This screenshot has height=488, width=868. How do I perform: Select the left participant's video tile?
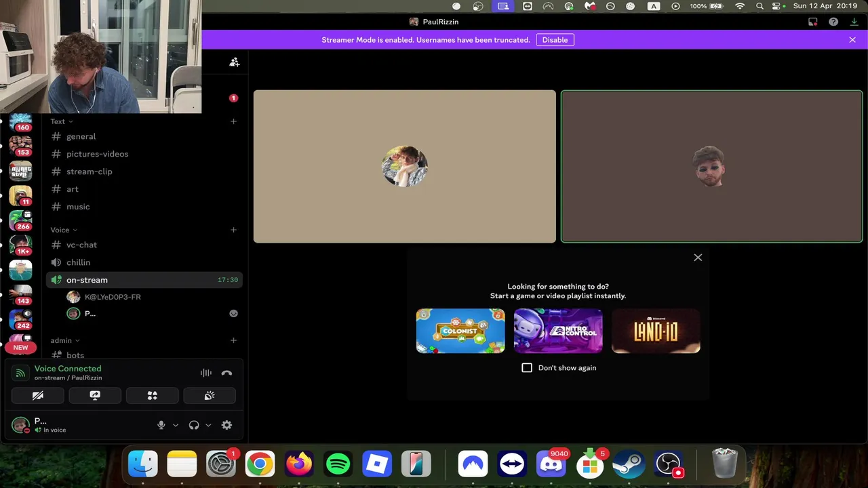pyautogui.click(x=405, y=167)
